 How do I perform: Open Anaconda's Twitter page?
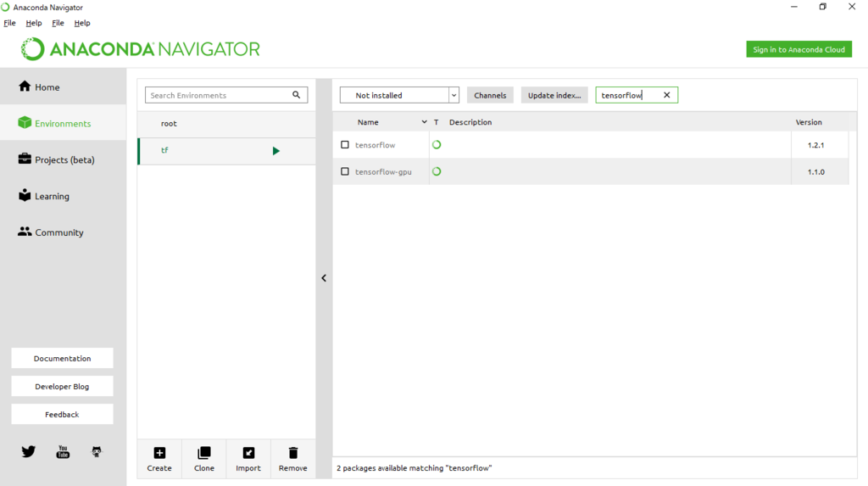coord(28,451)
